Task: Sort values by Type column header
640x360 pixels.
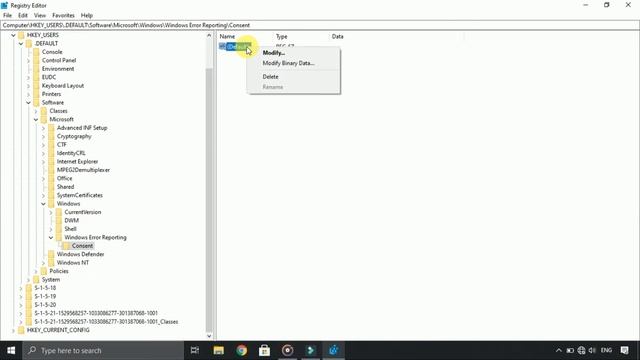Action: 282,37
